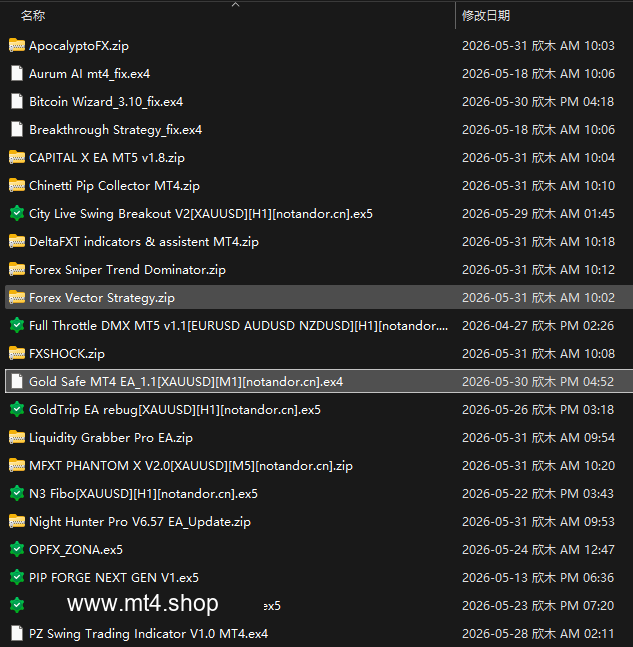Click the Bitcoin Wizard_3.10_fix.ex4 file icon
This screenshot has height=647, width=633.
17,102
